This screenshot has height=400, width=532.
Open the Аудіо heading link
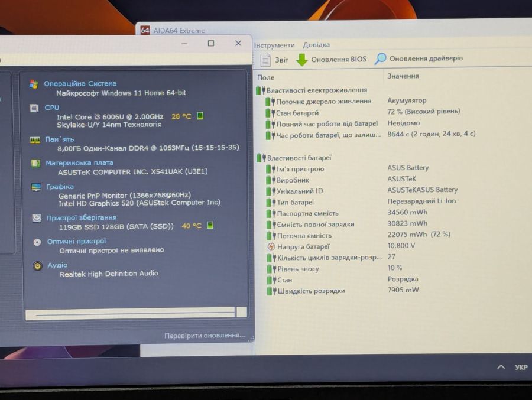point(57,265)
